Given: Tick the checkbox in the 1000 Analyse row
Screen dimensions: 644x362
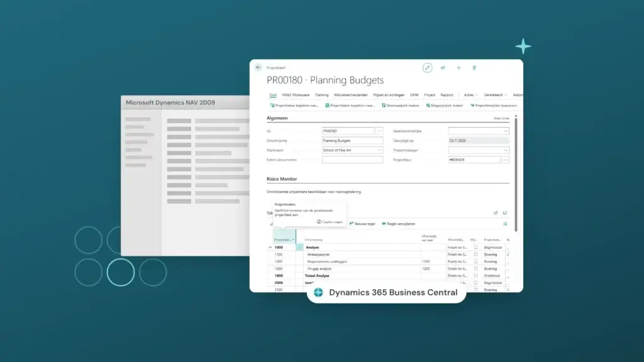Looking at the screenshot, I should click(475, 248).
